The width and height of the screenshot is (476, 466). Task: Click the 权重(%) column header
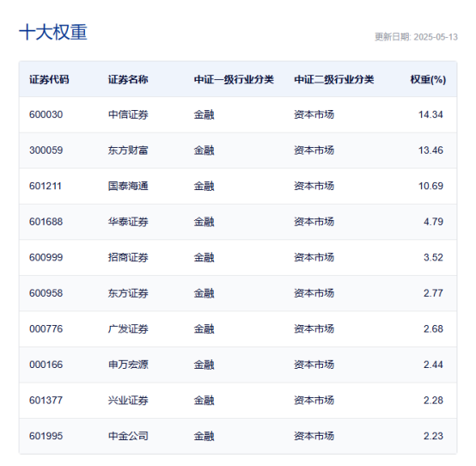pyautogui.click(x=428, y=80)
